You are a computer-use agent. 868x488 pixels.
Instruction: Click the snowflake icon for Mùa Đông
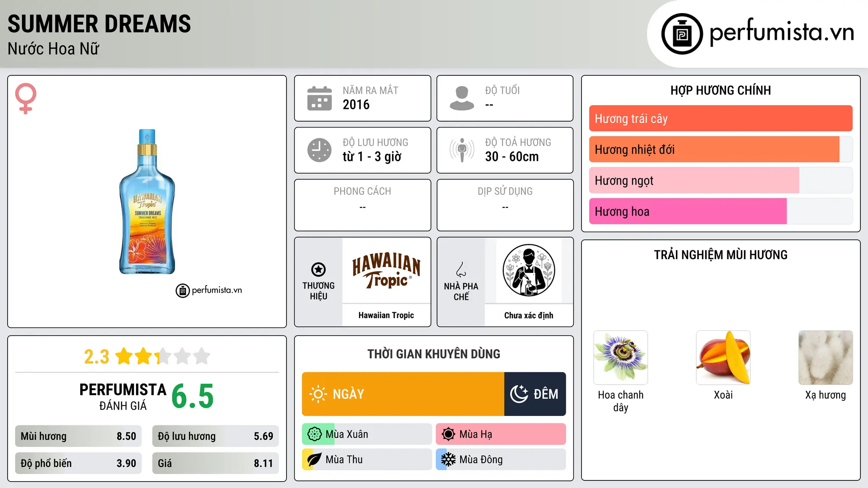(448, 460)
